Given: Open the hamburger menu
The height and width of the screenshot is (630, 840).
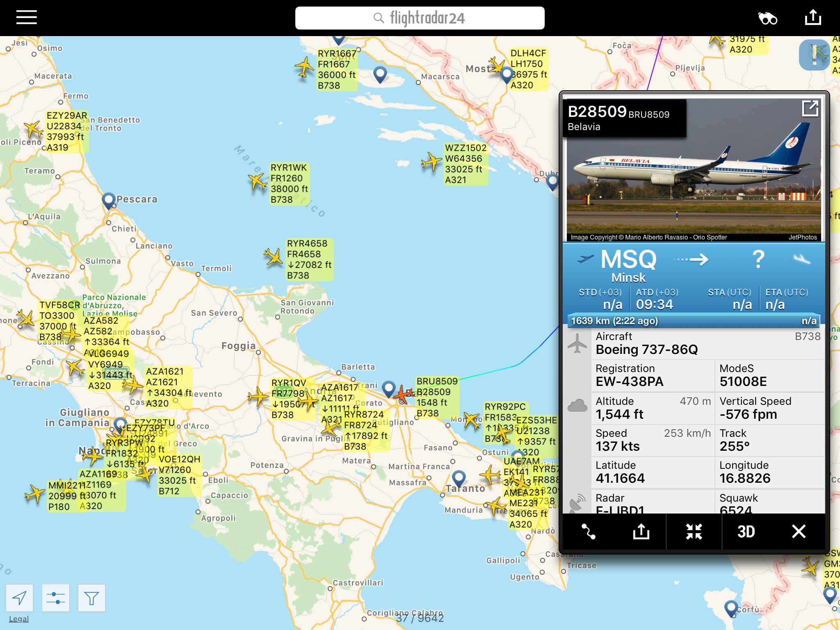Looking at the screenshot, I should pos(27,18).
